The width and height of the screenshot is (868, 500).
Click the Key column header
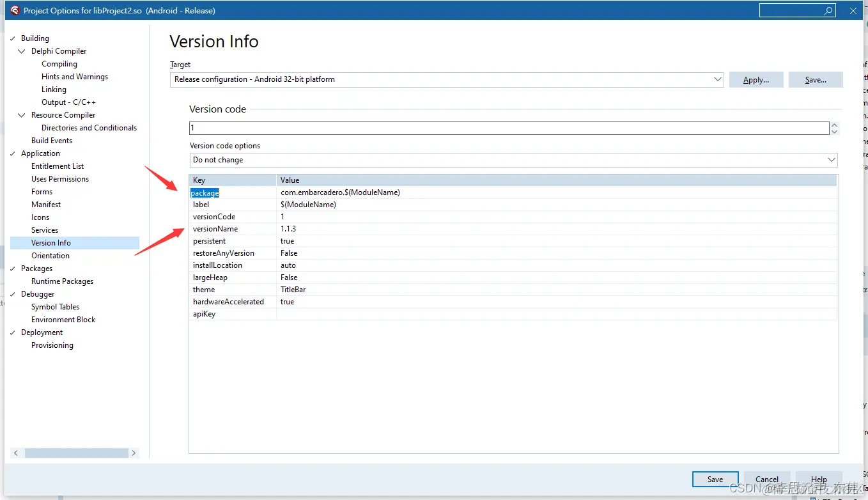point(233,180)
